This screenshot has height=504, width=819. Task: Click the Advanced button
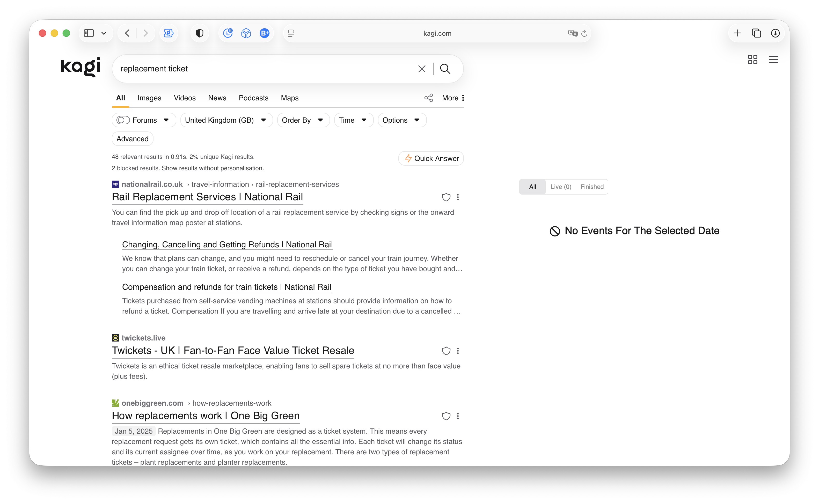click(x=132, y=139)
